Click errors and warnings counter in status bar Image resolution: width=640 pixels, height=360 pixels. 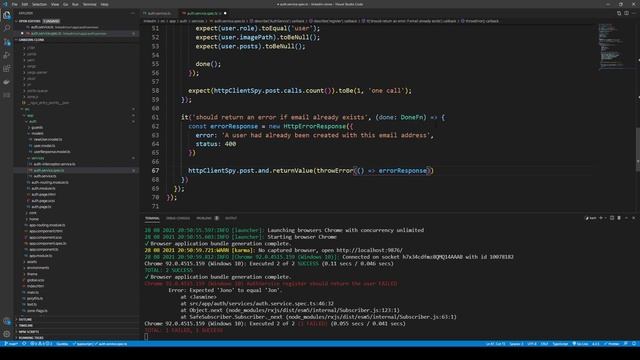[x=41, y=344]
